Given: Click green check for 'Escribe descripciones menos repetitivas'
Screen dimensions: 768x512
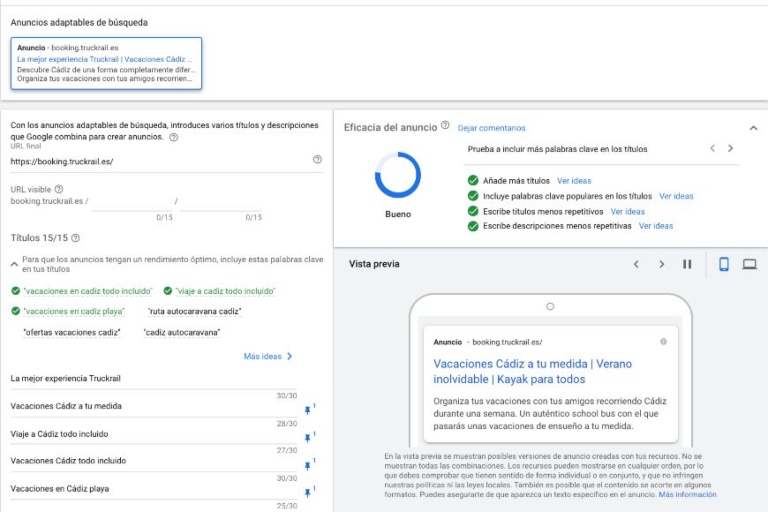Looking at the screenshot, I should tap(473, 226).
